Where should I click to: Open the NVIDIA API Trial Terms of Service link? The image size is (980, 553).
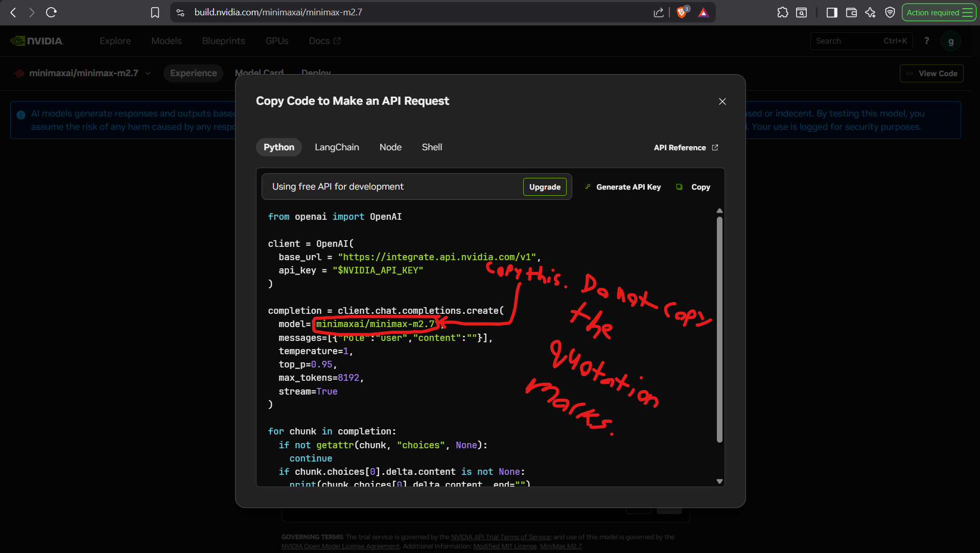click(x=501, y=537)
